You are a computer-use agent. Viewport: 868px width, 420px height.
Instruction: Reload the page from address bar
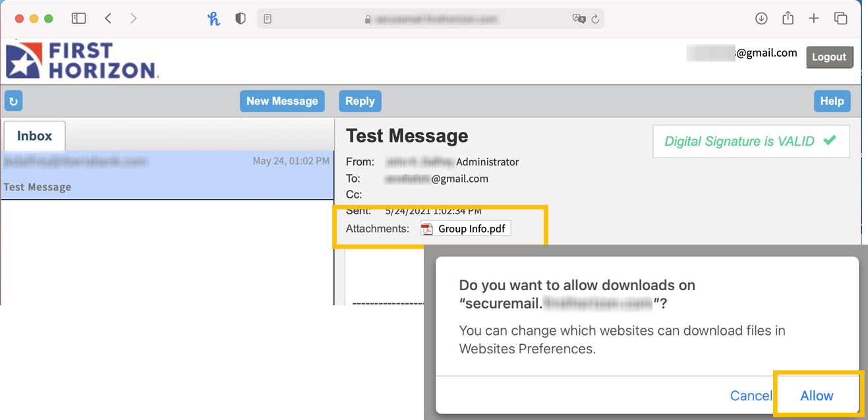click(x=595, y=19)
